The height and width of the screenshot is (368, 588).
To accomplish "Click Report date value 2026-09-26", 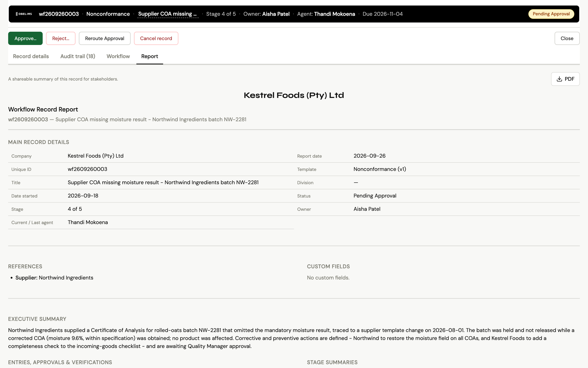I will [369, 156].
